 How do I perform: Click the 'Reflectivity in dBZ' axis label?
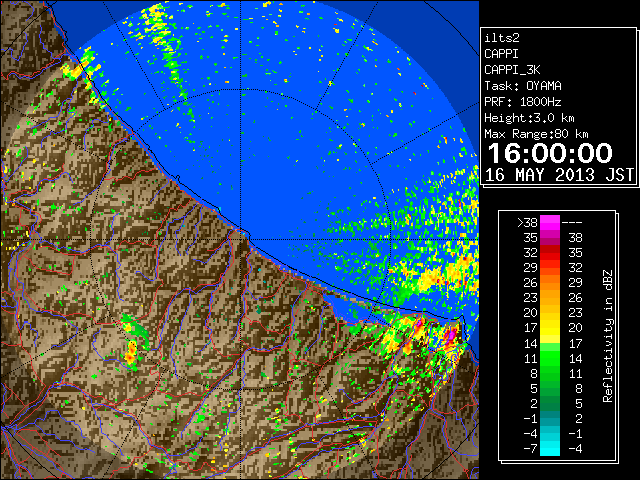click(x=608, y=336)
